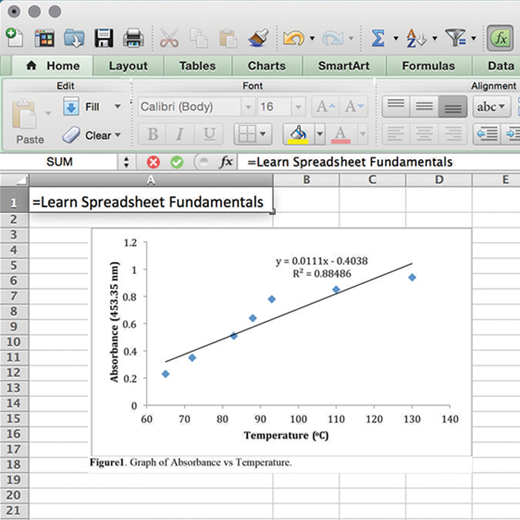Click the Copy icon in the toolbar
This screenshot has width=520, height=520.
tap(199, 38)
